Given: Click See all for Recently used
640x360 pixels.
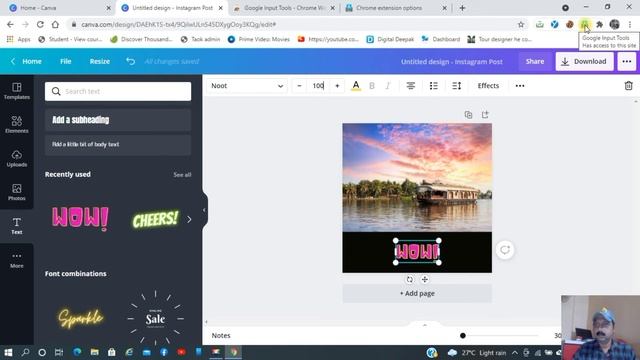Looking at the screenshot, I should tap(182, 175).
